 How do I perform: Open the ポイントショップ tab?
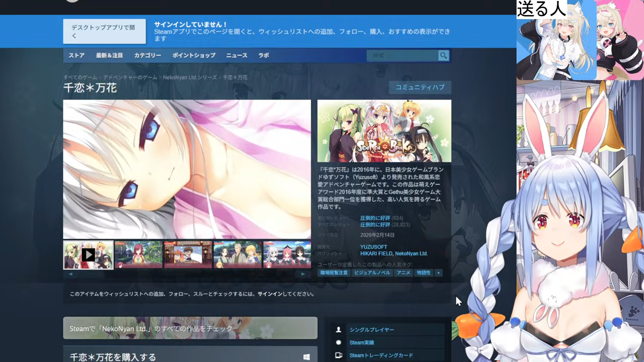pos(194,55)
